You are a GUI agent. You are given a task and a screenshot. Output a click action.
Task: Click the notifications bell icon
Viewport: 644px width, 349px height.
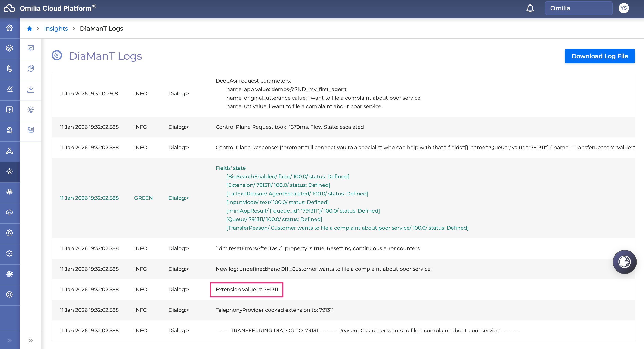click(530, 8)
